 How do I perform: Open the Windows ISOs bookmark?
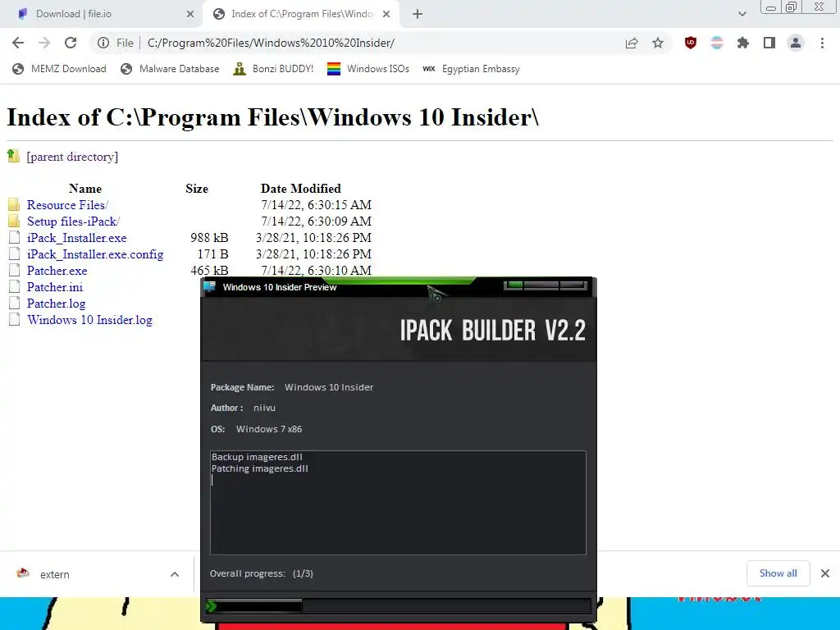pos(368,69)
